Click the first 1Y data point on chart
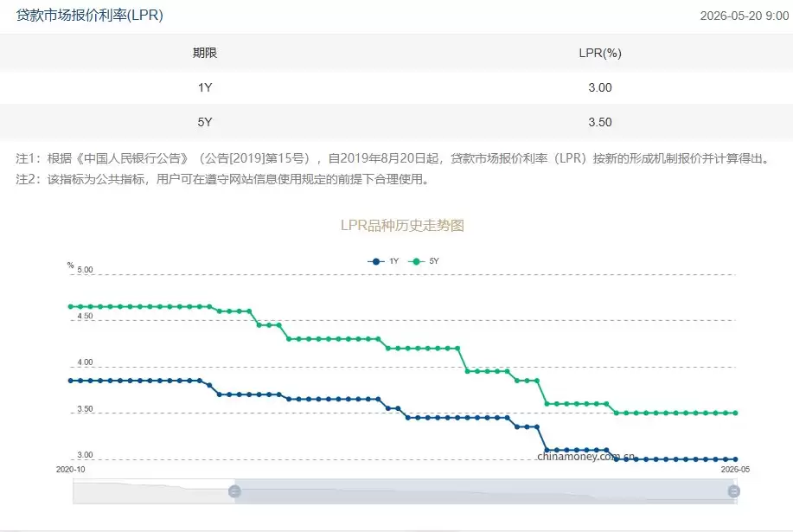The image size is (793, 532). pos(71,381)
